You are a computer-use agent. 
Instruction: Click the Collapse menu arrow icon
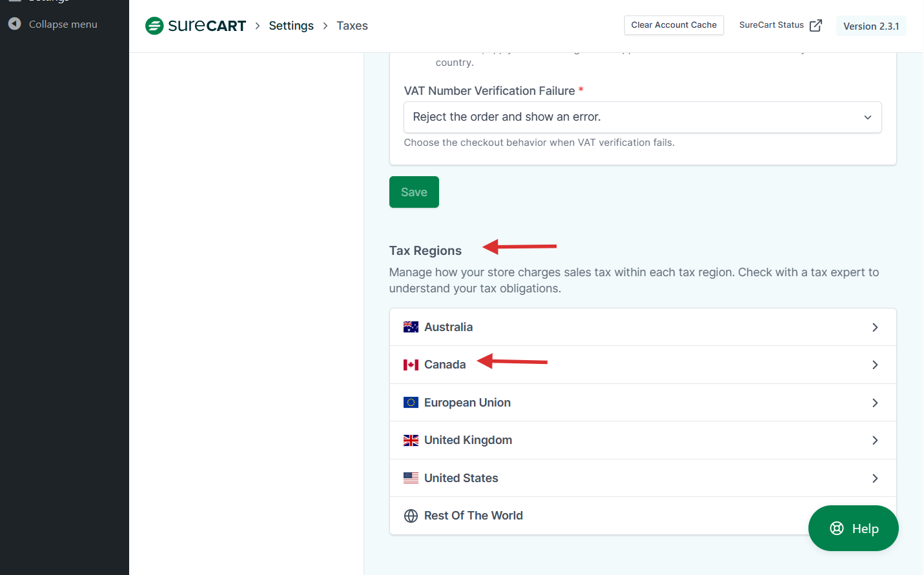click(15, 24)
